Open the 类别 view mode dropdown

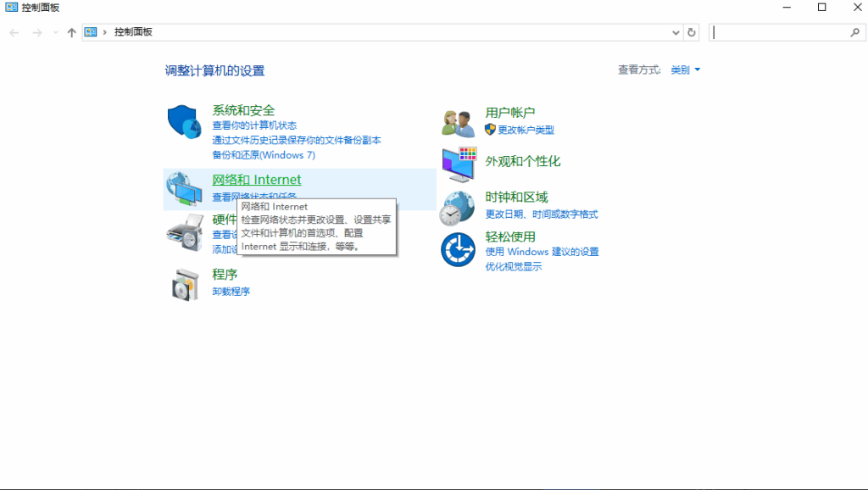[x=685, y=70]
